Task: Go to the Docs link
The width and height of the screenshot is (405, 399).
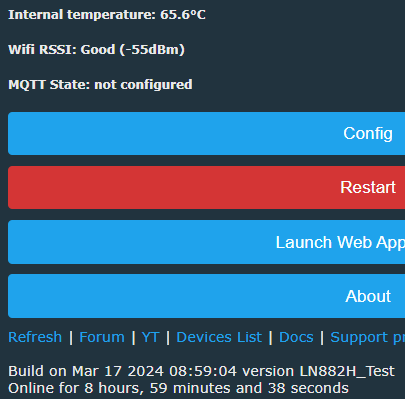Action: point(296,337)
